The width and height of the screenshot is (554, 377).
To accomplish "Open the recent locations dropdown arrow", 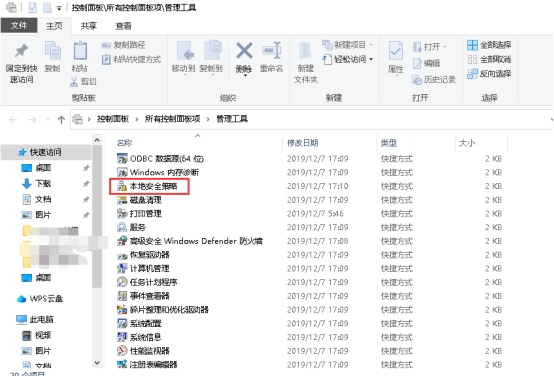I will [x=48, y=119].
